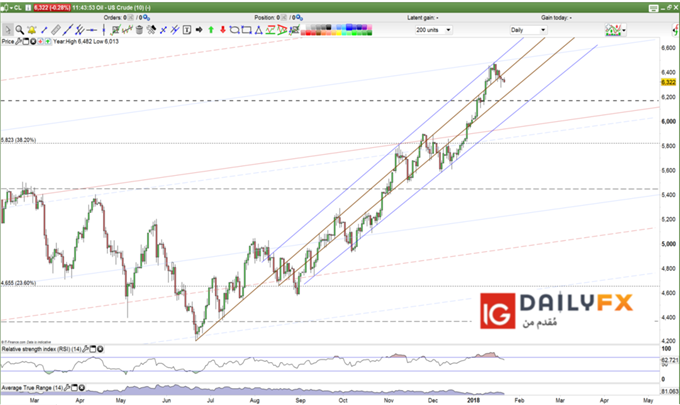Remove the RSI indicator panel
The height and width of the screenshot is (405, 680).
pos(100,349)
